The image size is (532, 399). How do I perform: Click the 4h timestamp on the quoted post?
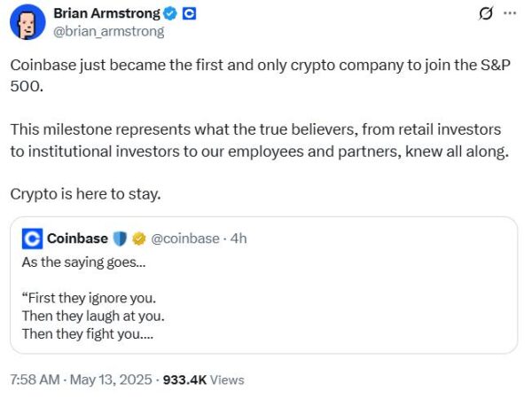(x=239, y=239)
